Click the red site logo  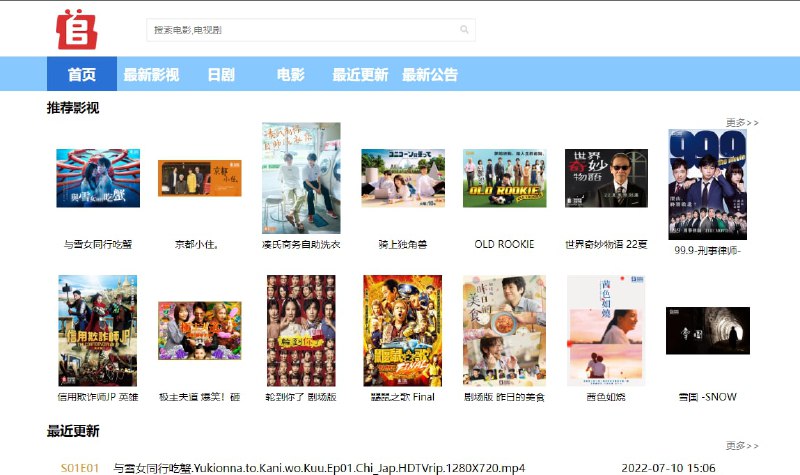[x=77, y=29]
